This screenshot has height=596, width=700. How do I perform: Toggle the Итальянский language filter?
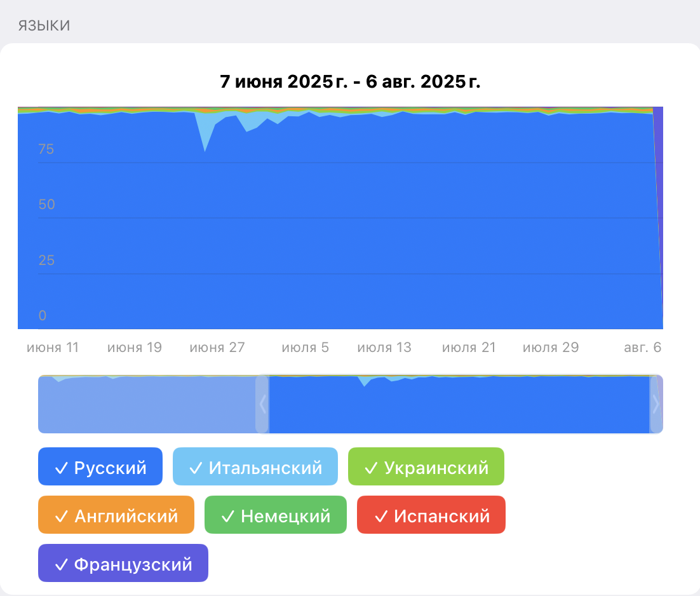tap(255, 466)
